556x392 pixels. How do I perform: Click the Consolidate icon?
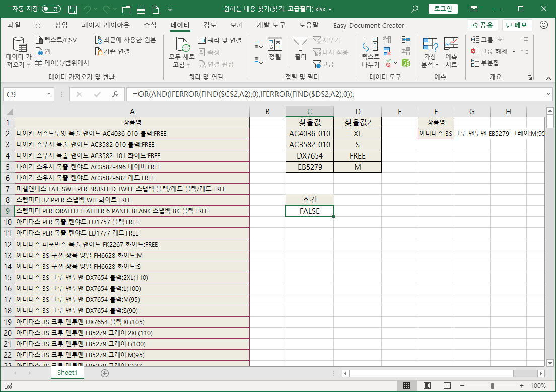[406, 40]
